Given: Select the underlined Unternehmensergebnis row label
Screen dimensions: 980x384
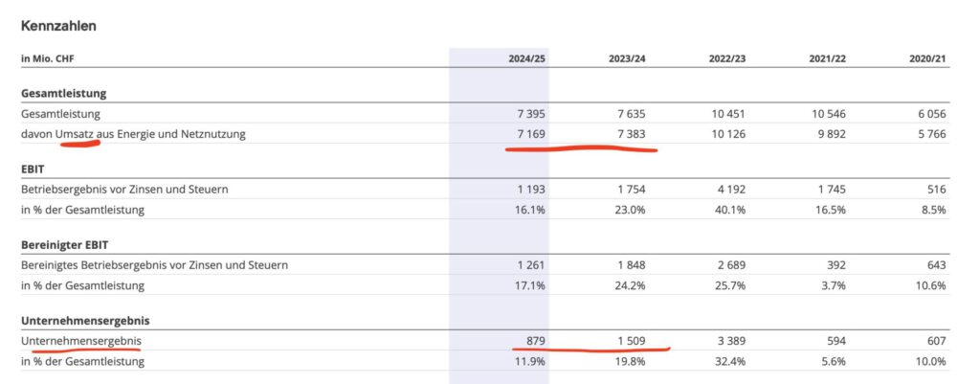Looking at the screenshot, I should pos(81,341).
